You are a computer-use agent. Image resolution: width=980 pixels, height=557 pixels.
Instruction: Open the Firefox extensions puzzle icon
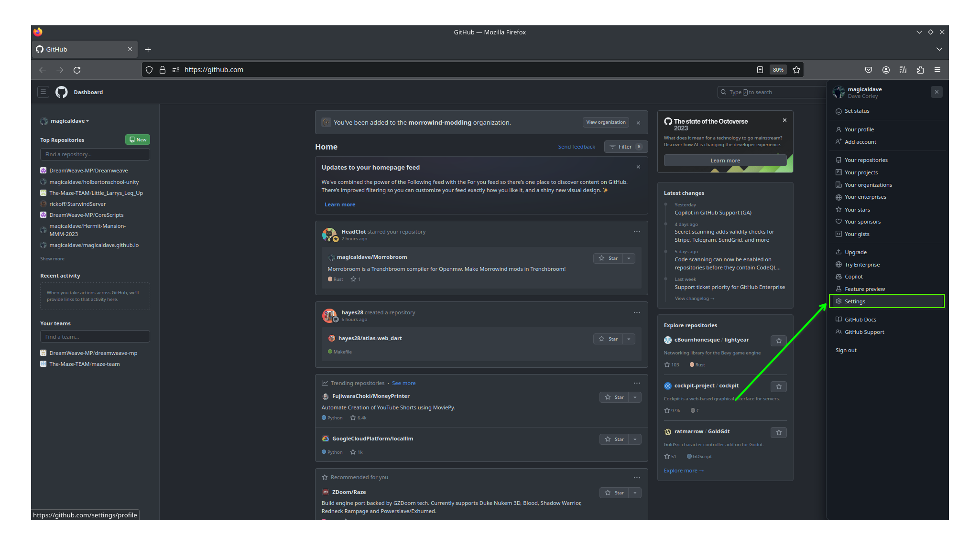click(x=920, y=70)
